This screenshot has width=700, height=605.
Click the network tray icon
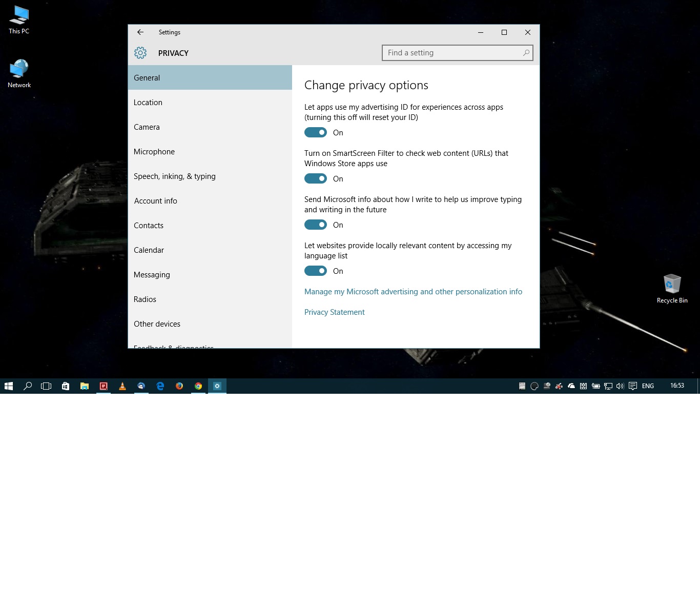pos(608,386)
